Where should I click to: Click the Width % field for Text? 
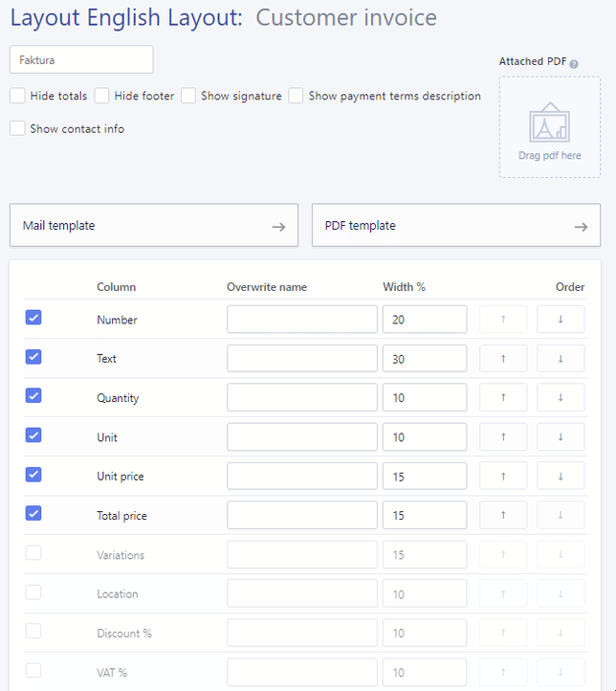click(x=424, y=359)
